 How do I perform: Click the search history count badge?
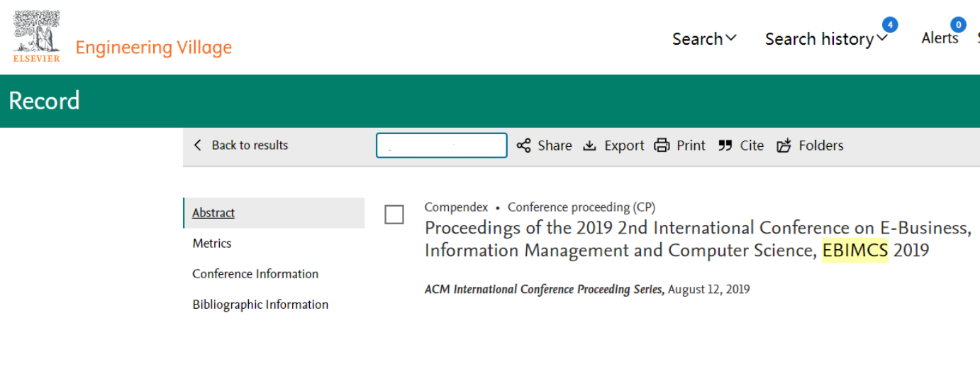(x=890, y=25)
